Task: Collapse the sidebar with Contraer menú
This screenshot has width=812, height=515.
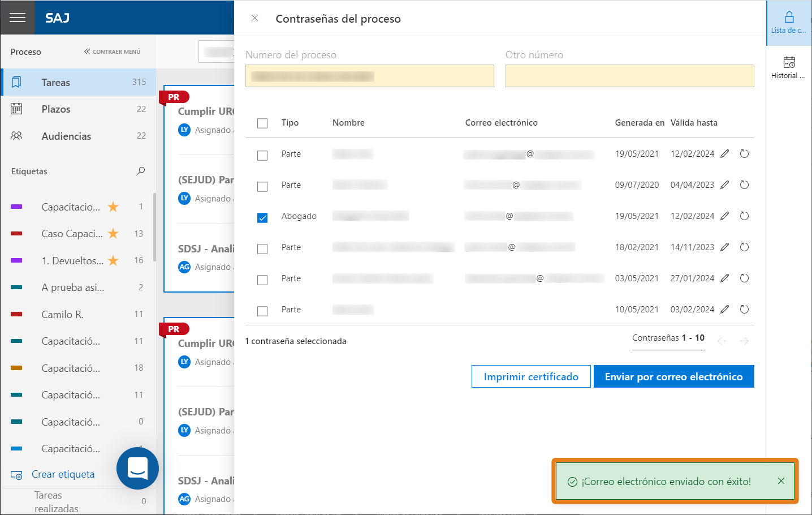Action: (112, 51)
